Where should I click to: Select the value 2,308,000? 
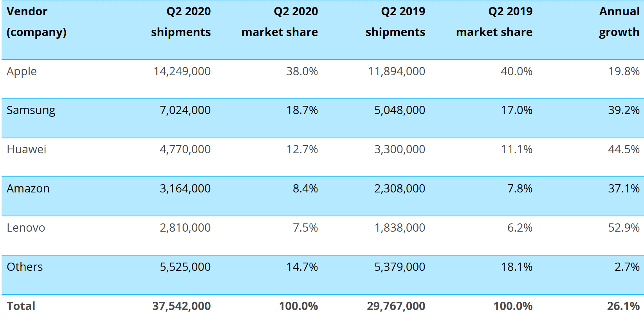pos(400,189)
